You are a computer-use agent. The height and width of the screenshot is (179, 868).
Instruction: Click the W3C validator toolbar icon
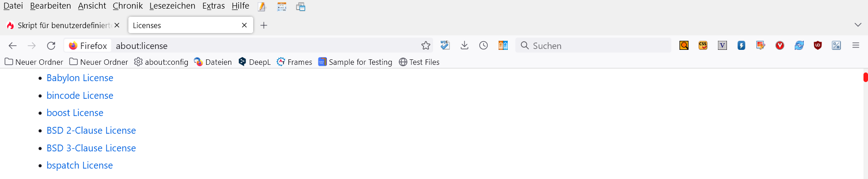[x=445, y=45]
